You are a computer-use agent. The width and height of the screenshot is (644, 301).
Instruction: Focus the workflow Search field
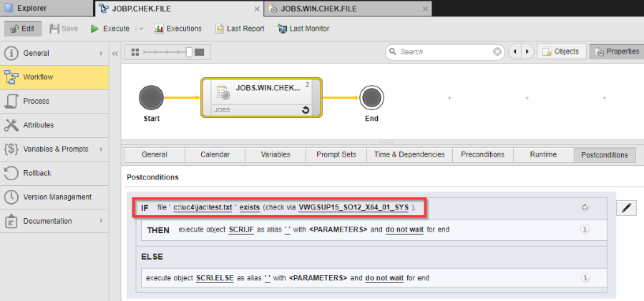445,51
